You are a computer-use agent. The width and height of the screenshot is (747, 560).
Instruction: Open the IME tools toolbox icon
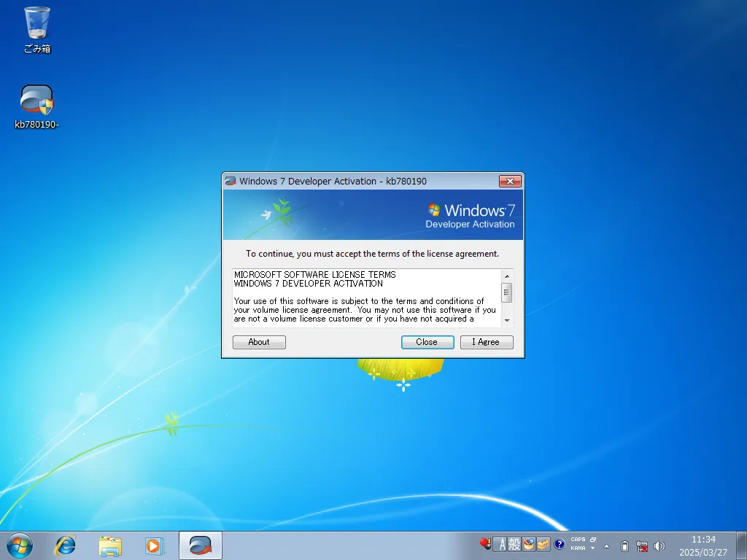[x=543, y=544]
